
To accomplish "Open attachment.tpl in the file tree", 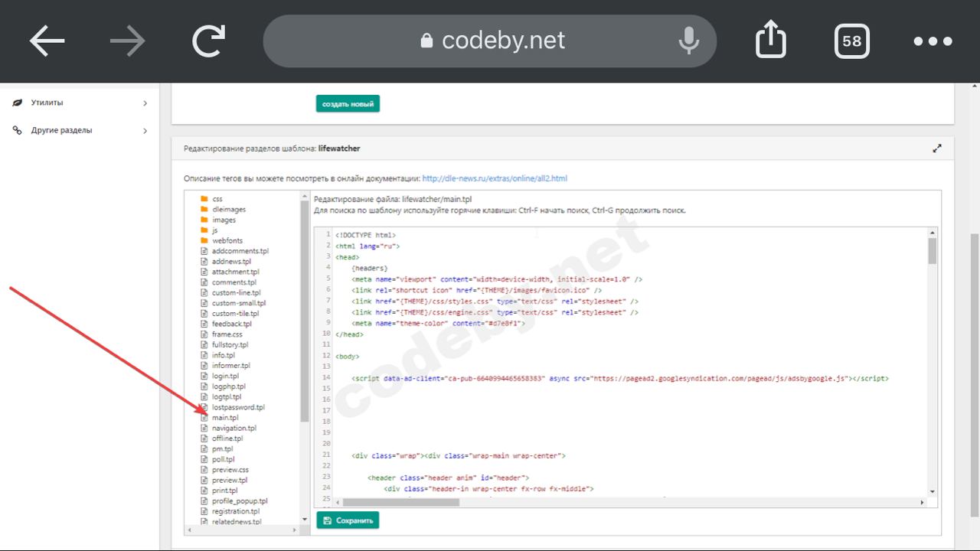I will 236,272.
